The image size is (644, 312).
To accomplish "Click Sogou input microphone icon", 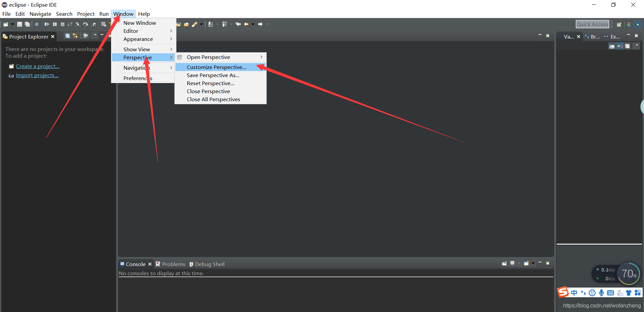I will pos(601,293).
